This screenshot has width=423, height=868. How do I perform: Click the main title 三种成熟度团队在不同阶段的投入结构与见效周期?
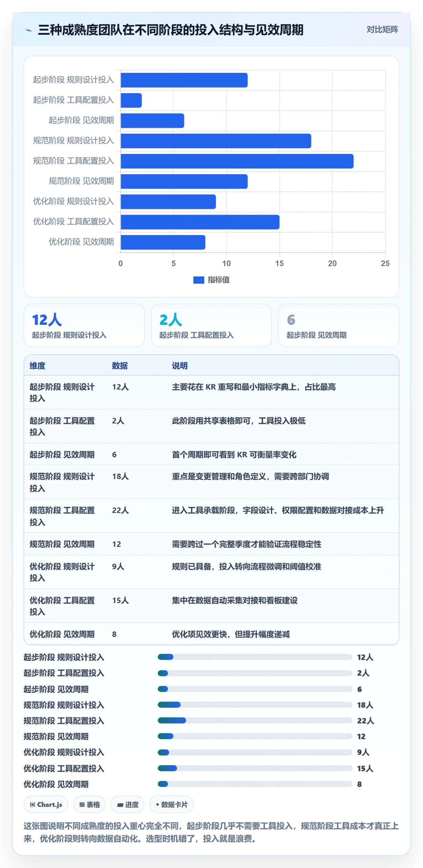[170, 30]
